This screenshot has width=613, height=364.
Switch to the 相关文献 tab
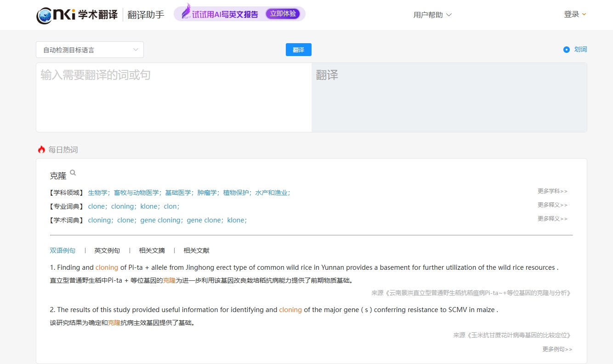pos(196,250)
